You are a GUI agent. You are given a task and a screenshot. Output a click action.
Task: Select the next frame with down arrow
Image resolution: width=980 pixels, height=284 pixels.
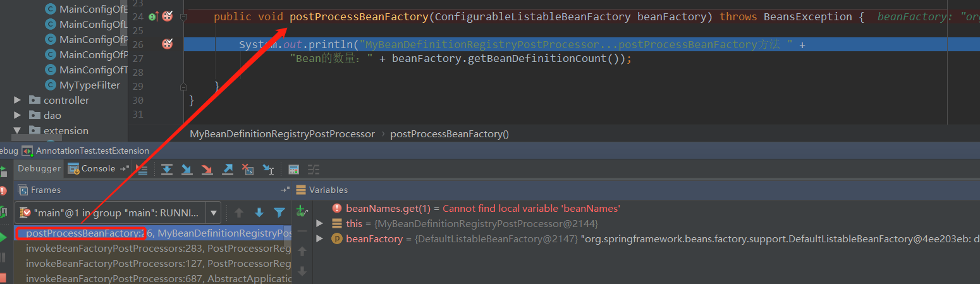(x=259, y=213)
